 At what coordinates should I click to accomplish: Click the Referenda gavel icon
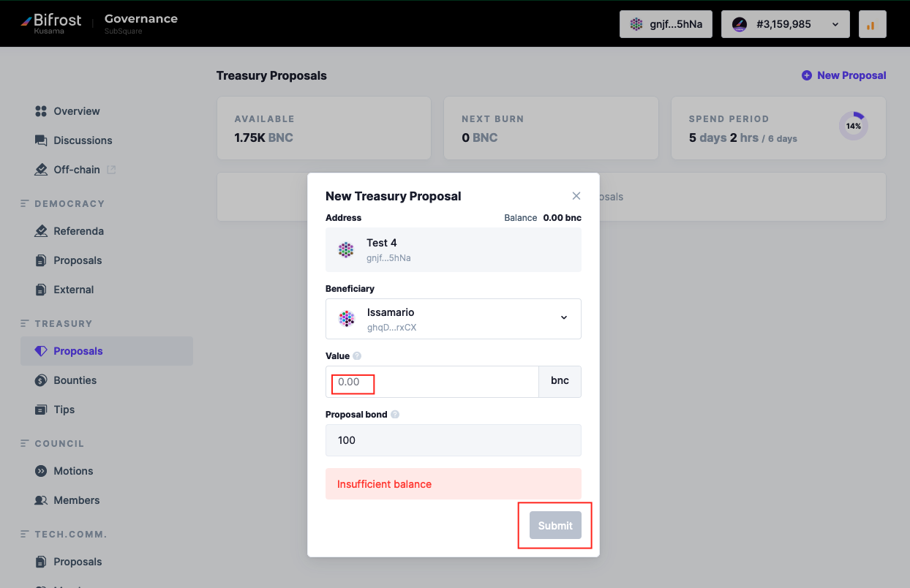[x=41, y=231]
